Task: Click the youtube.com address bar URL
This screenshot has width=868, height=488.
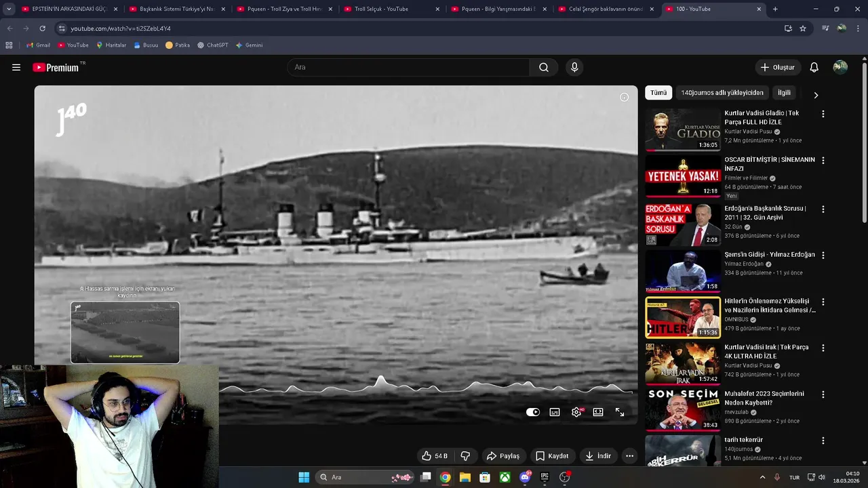Action: (x=121, y=28)
